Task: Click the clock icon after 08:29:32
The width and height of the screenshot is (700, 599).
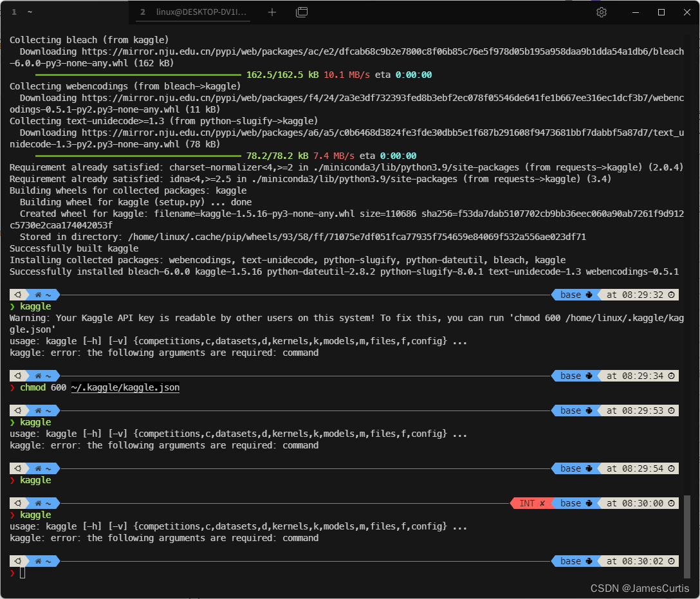Action: coord(672,295)
